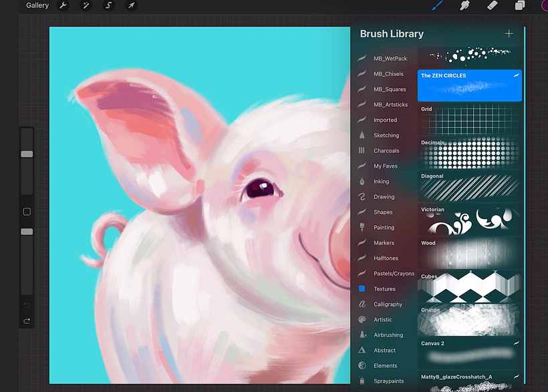
Task: Adjust the brush size slider
Action: click(x=27, y=154)
